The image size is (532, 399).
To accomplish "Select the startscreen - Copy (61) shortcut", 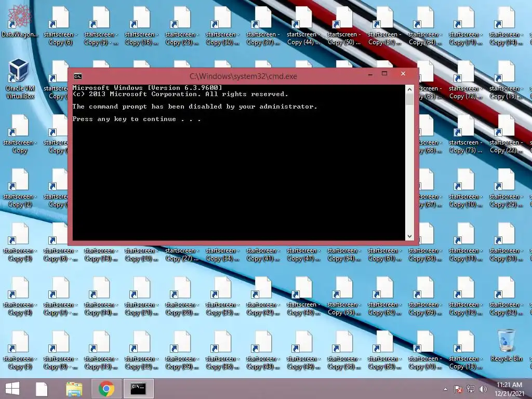I will (384, 254).
